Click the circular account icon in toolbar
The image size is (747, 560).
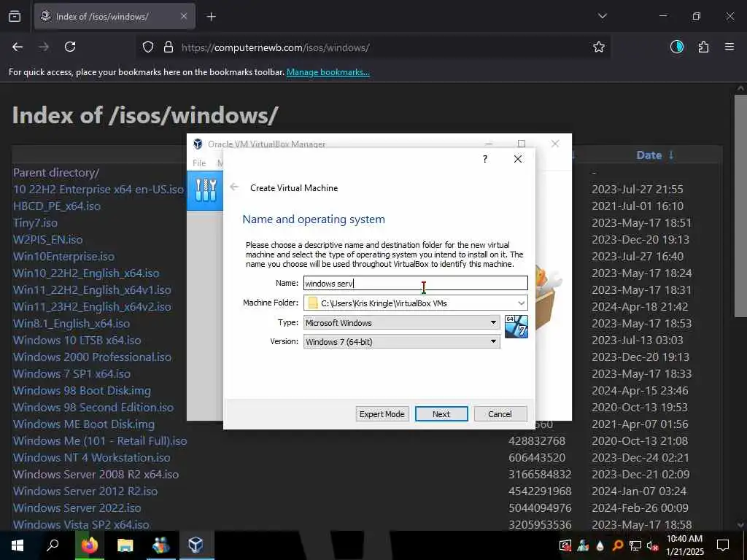click(677, 47)
